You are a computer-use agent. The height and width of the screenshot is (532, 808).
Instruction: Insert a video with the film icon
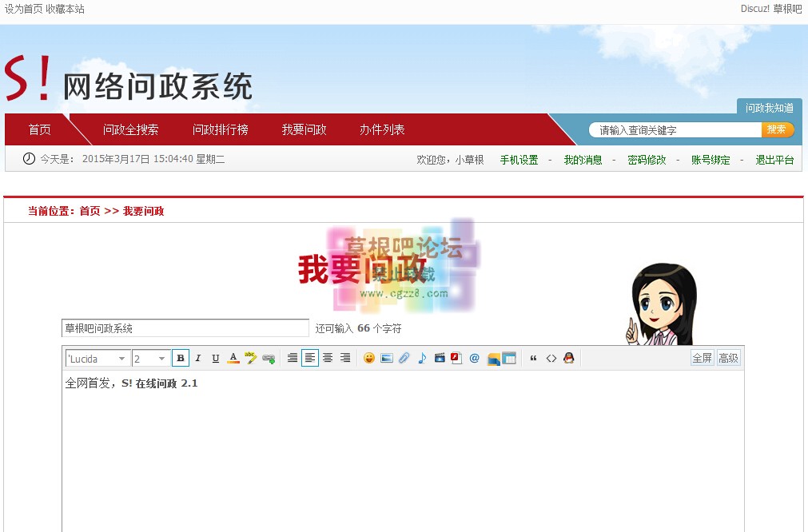tap(440, 358)
